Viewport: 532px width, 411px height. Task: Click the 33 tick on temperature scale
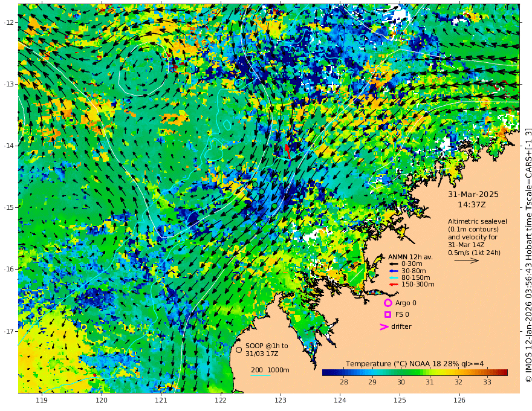point(487,382)
